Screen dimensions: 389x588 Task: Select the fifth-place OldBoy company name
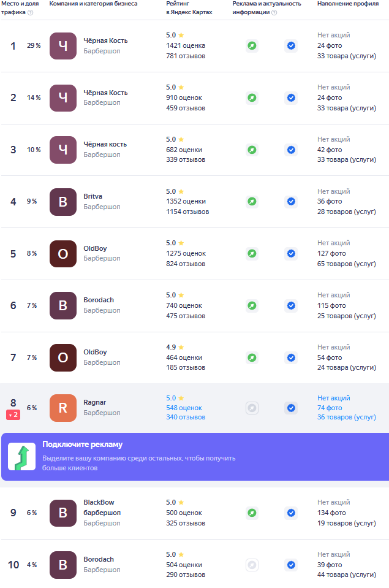(x=95, y=248)
